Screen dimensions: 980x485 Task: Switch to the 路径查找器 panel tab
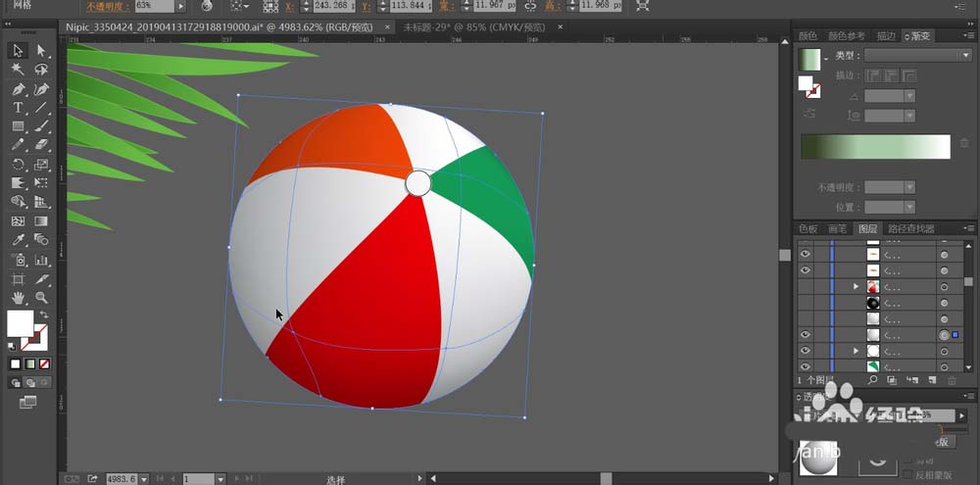pyautogui.click(x=911, y=228)
